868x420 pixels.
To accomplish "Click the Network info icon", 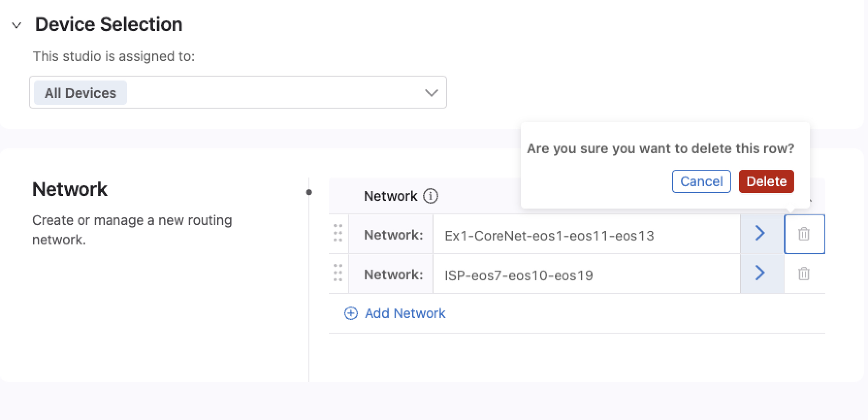I will pos(431,196).
